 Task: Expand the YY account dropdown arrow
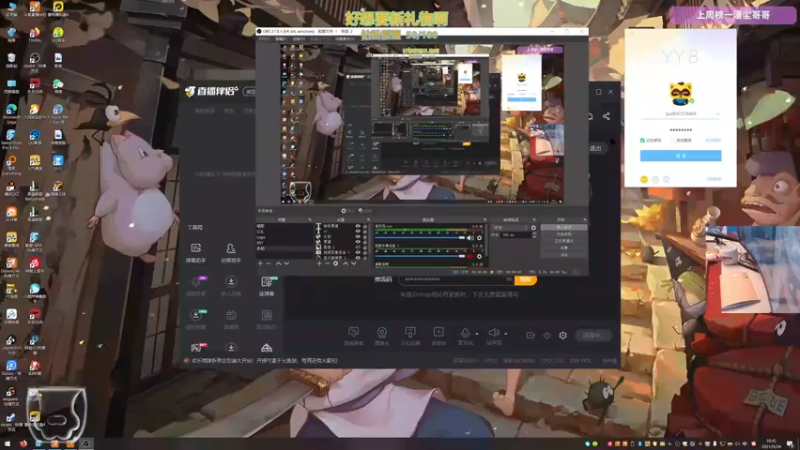click(x=718, y=114)
